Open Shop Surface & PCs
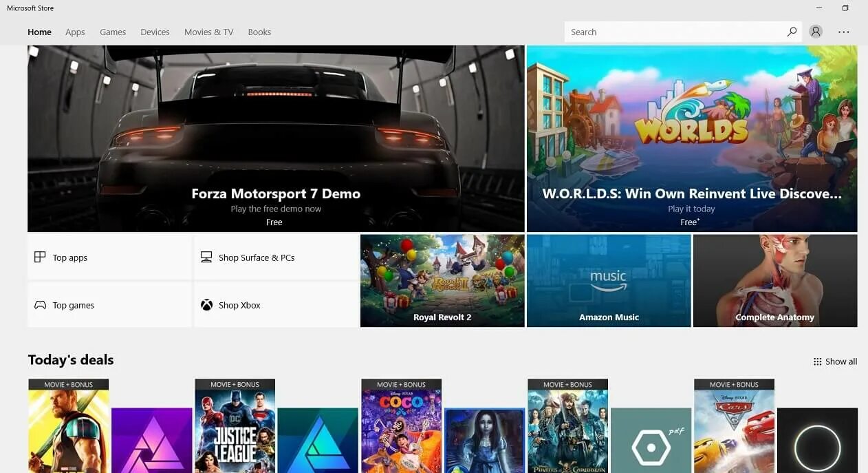The image size is (868, 473). point(276,257)
